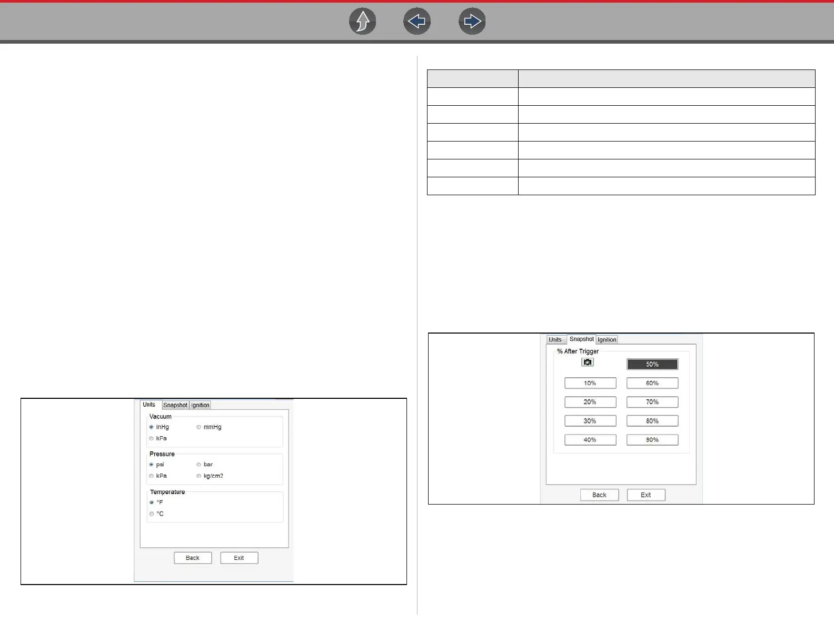This screenshot has width=834, height=644.
Task: Open Units tab in the Snapshot dialog
Action: [555, 340]
